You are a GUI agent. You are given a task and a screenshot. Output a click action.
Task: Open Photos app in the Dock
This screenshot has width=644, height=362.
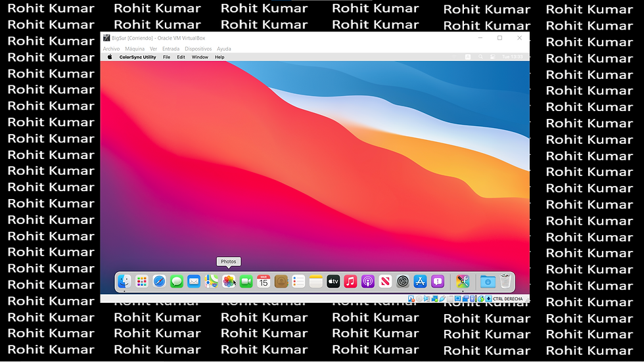click(229, 282)
